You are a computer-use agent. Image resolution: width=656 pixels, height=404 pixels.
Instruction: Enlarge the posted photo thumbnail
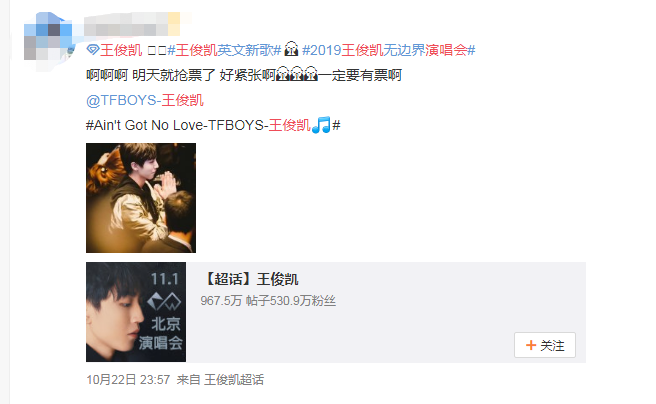coord(141,198)
